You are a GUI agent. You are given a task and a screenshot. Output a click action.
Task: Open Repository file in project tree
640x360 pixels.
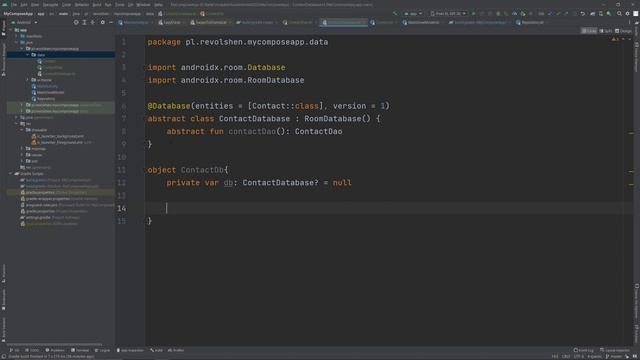pyautogui.click(x=43, y=98)
